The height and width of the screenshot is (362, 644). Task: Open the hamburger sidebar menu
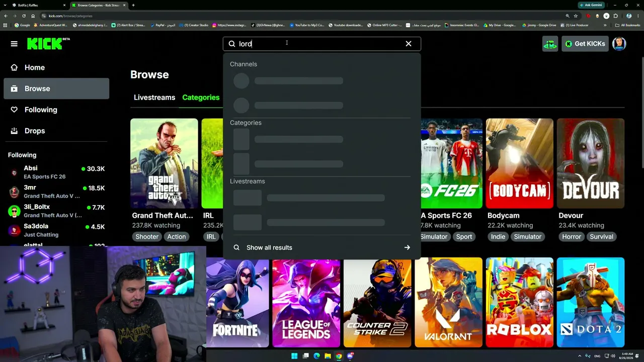pos(14,44)
